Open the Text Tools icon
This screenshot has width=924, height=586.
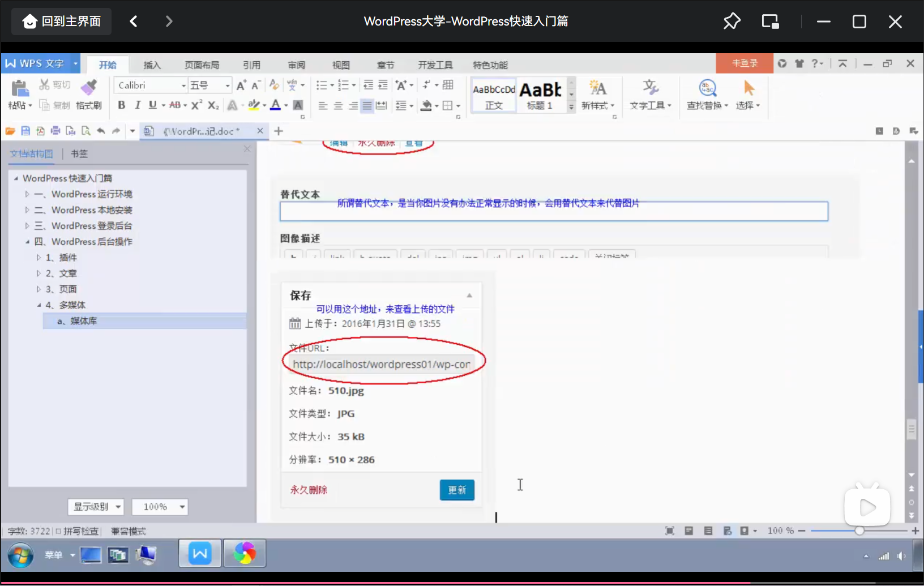coord(651,87)
